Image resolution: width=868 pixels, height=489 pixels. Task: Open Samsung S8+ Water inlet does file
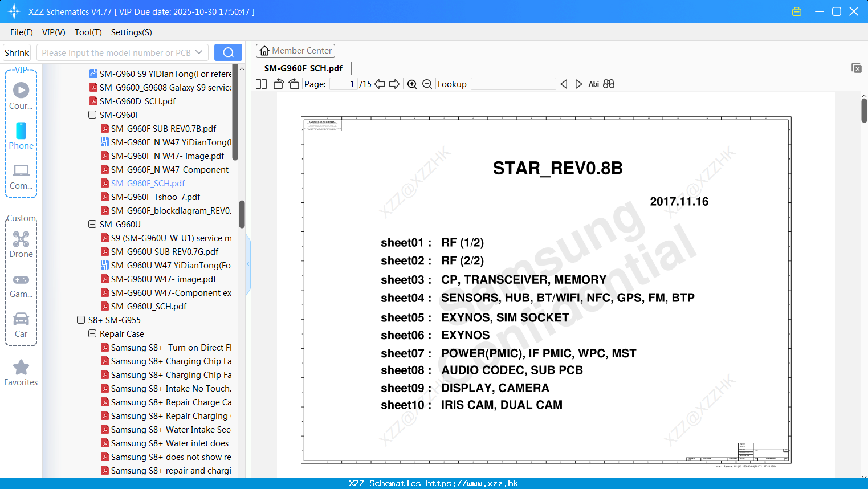tap(170, 443)
